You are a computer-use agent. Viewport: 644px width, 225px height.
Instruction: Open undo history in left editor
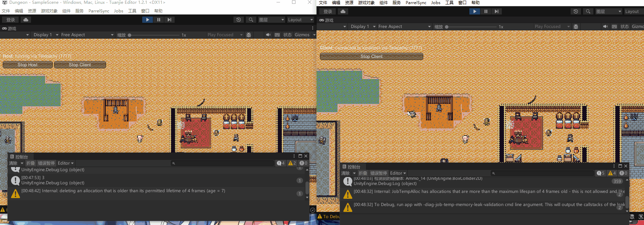coord(238,20)
